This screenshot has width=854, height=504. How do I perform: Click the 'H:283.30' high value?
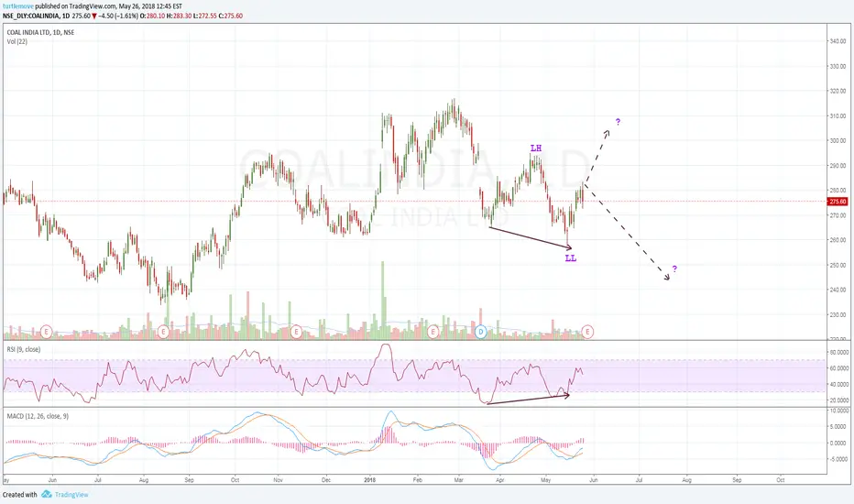pos(180,16)
